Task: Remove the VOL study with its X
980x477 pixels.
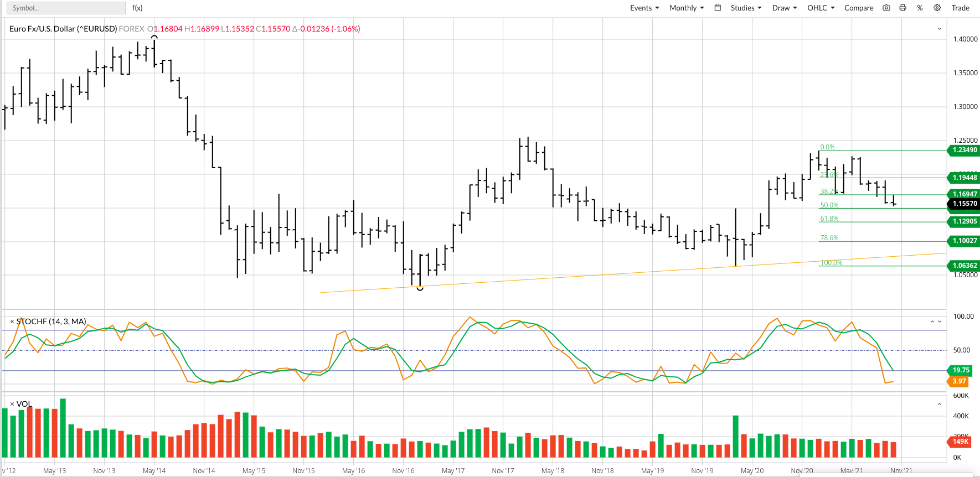Action: (12, 404)
